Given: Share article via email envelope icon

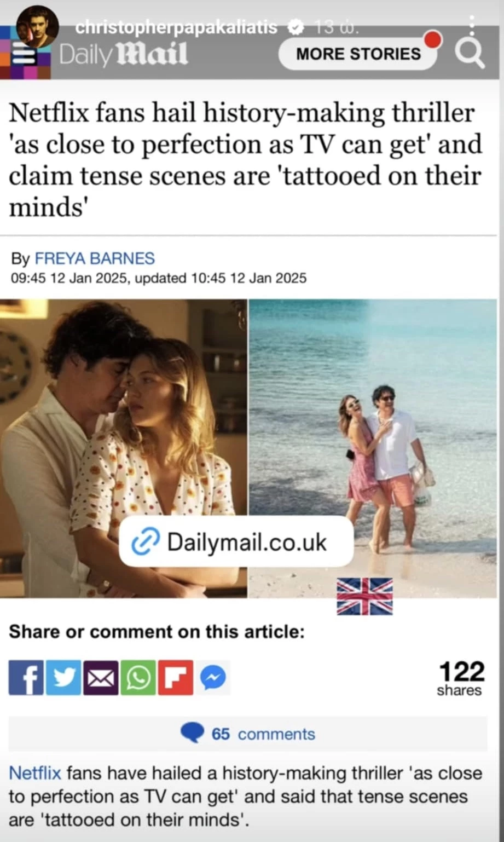Looking at the screenshot, I should point(101,678).
